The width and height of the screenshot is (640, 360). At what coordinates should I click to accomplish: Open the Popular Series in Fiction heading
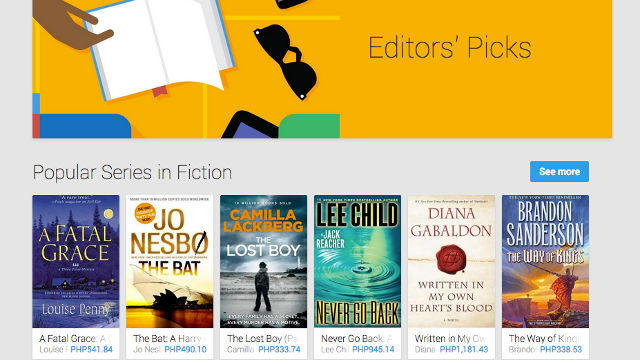[x=132, y=172]
